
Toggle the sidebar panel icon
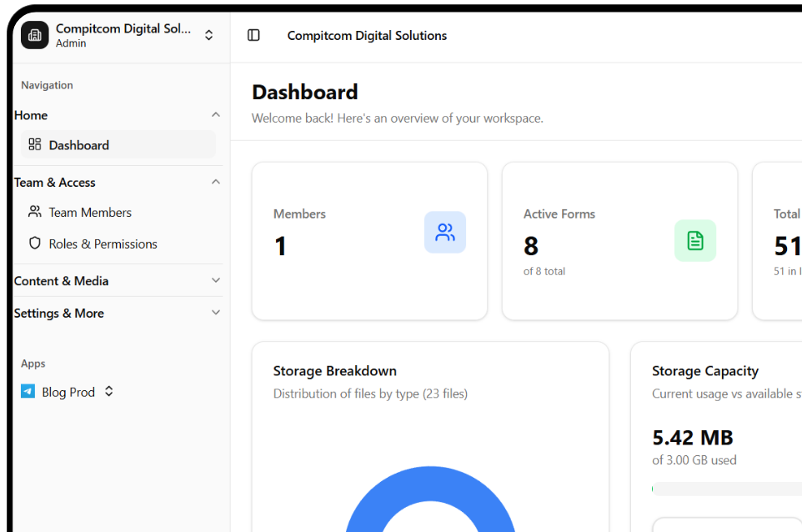point(253,35)
